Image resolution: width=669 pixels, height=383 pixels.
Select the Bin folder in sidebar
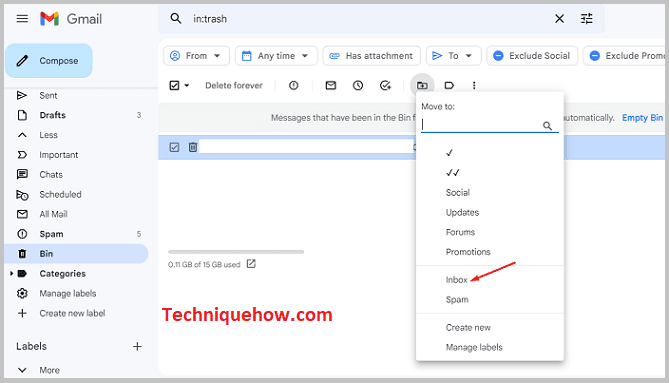coord(76,254)
